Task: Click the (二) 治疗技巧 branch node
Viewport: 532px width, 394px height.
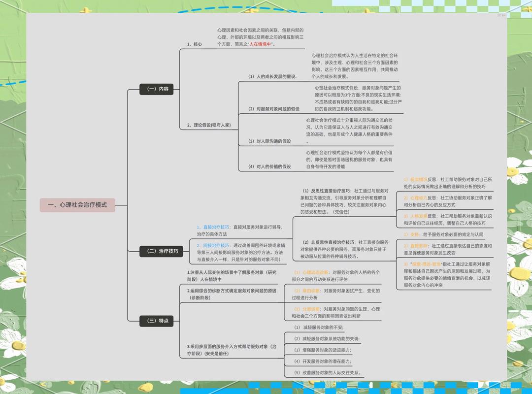Action: tap(161, 251)
